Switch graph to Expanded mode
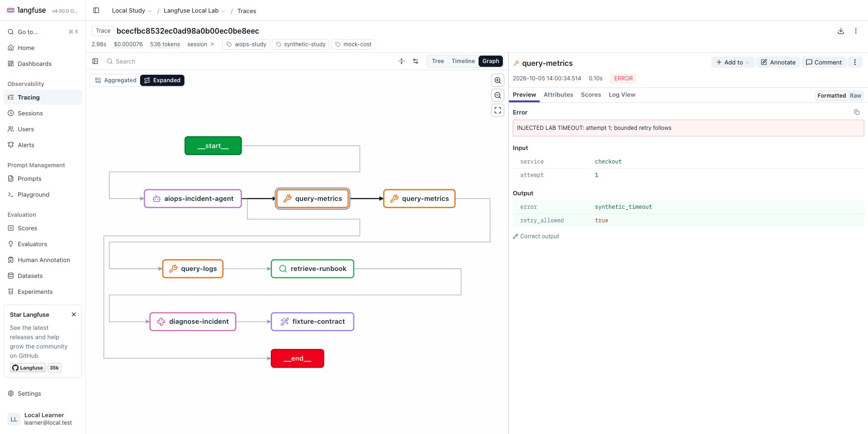The height and width of the screenshot is (434, 868). (x=162, y=80)
